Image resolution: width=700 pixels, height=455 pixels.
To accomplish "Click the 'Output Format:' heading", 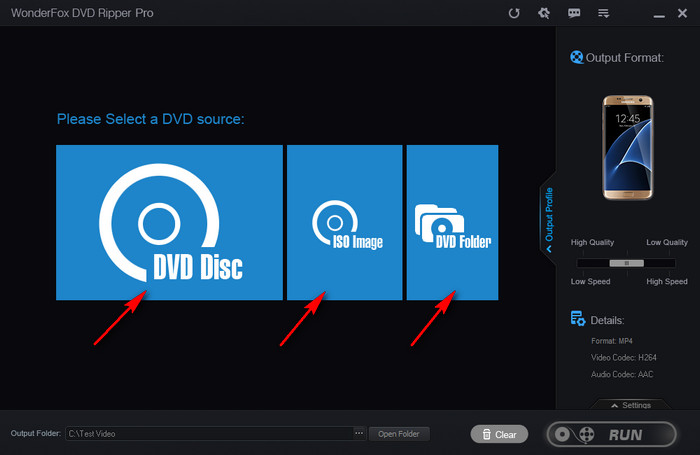I will (625, 58).
